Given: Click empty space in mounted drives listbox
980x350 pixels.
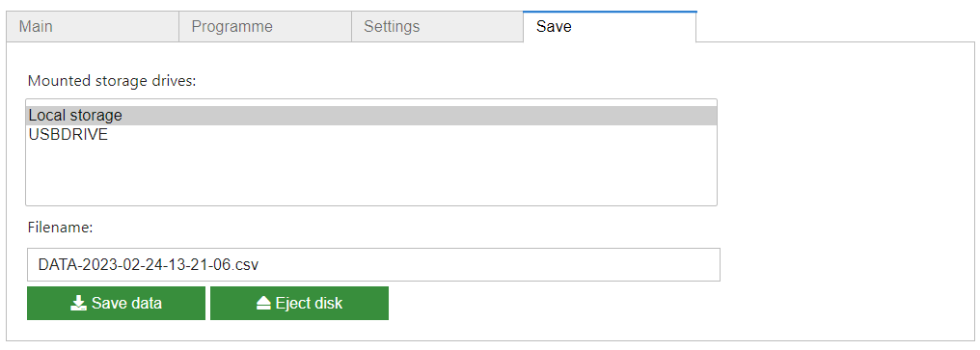Looking at the screenshot, I should [x=371, y=175].
